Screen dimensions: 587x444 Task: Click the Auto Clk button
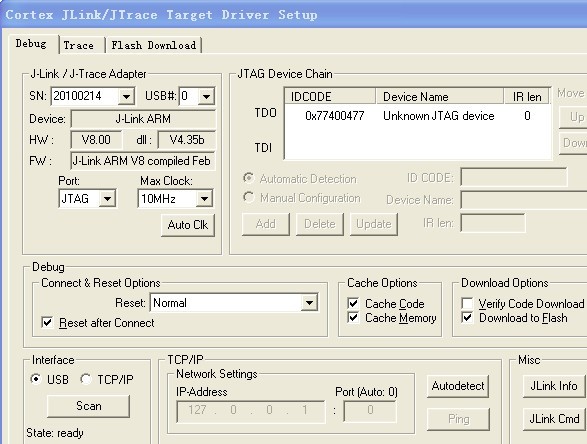(x=188, y=225)
